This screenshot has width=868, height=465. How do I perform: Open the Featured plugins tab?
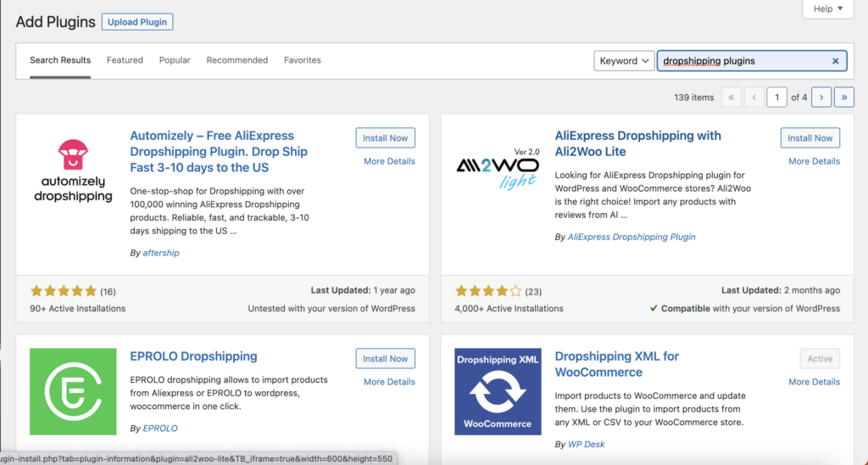click(x=125, y=60)
